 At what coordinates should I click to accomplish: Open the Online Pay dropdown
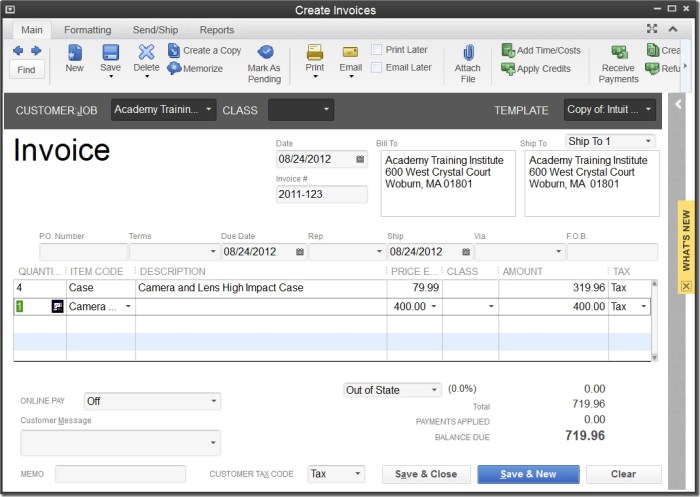214,401
